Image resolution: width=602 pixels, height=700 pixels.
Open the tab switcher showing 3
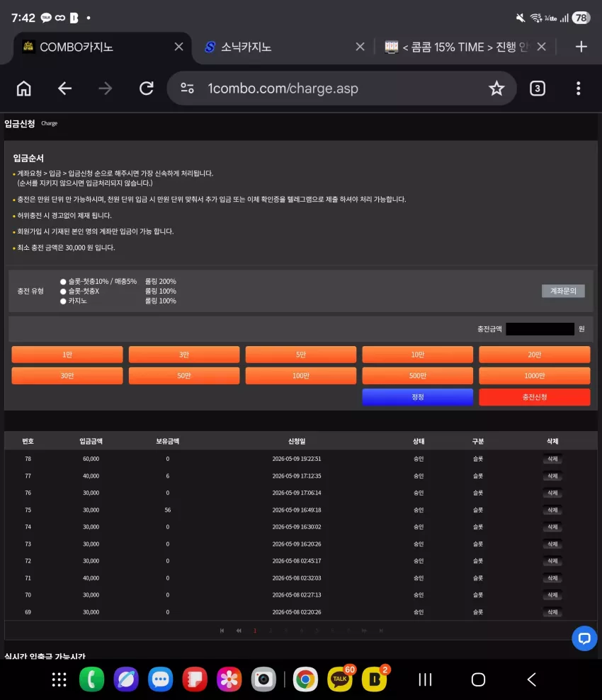point(538,88)
